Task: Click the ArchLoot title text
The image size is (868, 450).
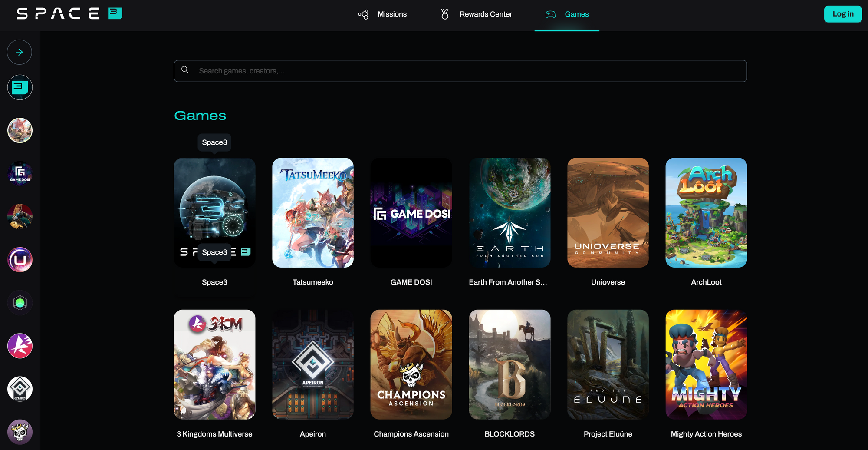Action: pyautogui.click(x=706, y=282)
